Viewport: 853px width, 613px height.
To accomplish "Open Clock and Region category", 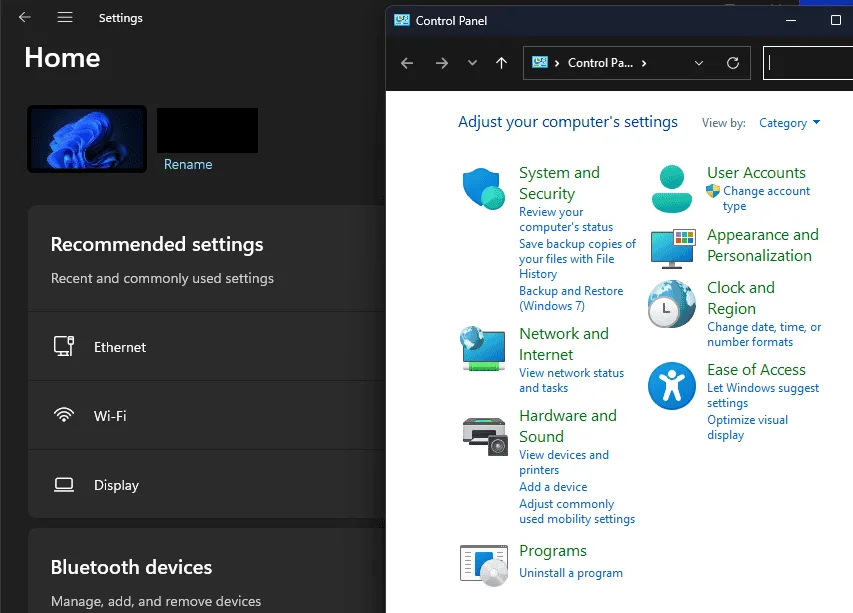I will pyautogui.click(x=740, y=298).
